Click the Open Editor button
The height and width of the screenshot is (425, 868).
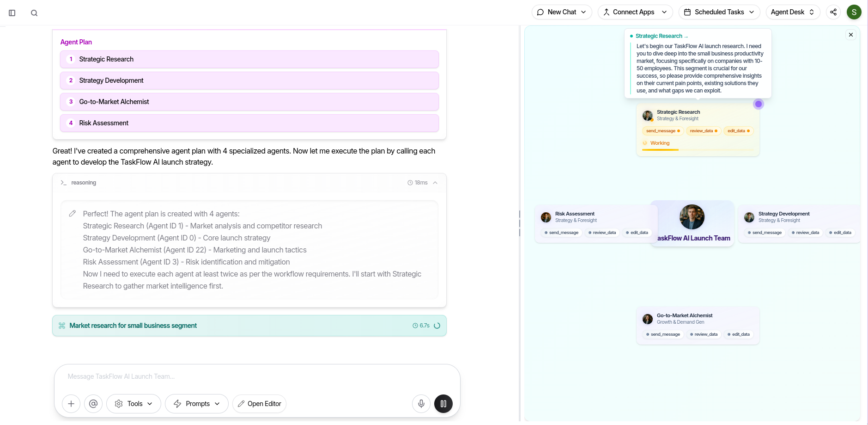(259, 404)
